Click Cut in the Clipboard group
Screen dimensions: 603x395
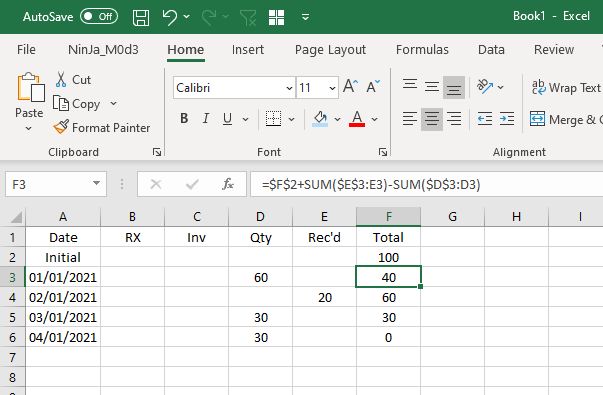click(73, 80)
